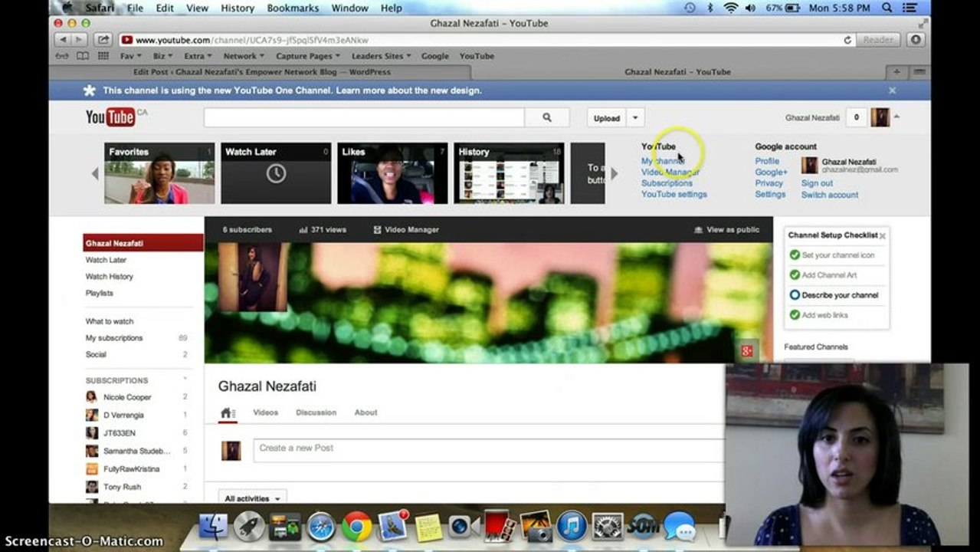Reload the page with the refresh icon
Screen dimensions: 980x552
(847, 40)
